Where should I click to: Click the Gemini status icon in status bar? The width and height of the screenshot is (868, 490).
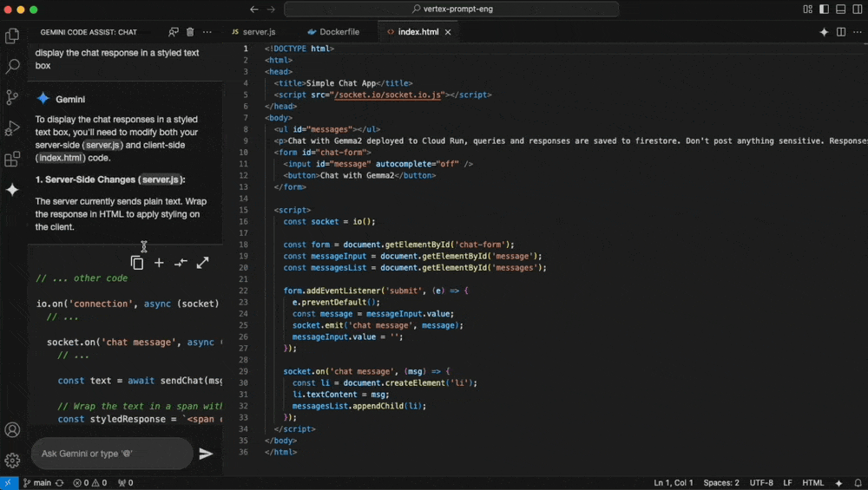coord(838,483)
